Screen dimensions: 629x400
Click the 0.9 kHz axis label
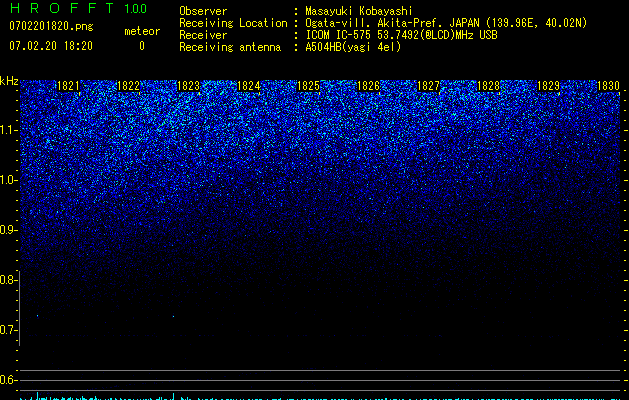point(8,230)
